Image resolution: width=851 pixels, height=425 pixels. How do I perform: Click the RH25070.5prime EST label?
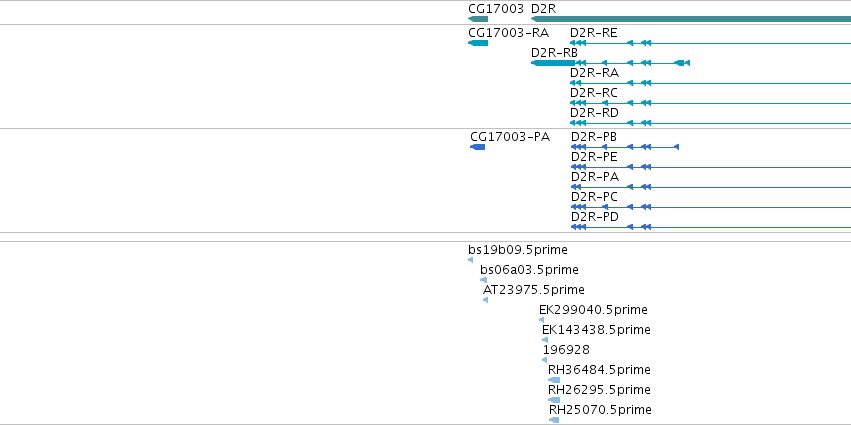pos(600,410)
